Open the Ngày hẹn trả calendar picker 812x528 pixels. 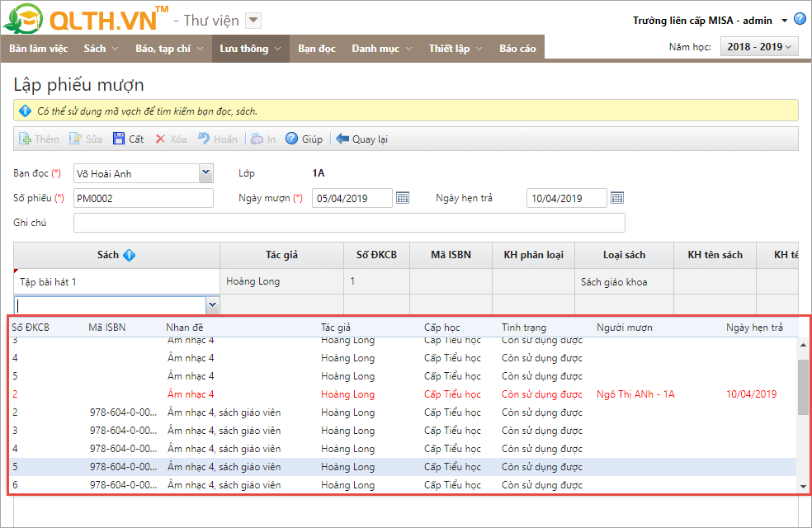click(617, 198)
